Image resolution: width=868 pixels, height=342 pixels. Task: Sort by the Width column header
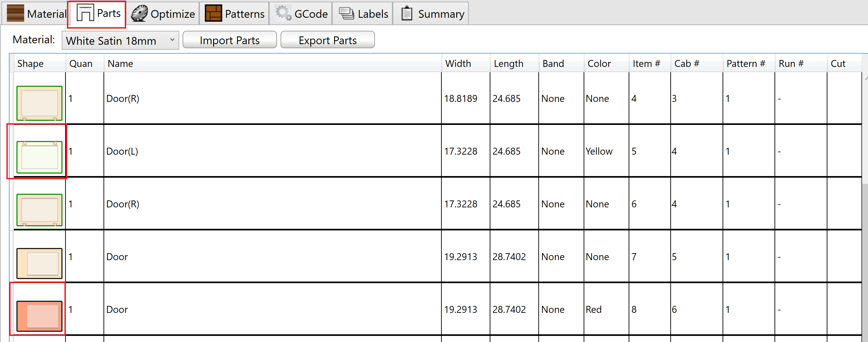(x=458, y=63)
